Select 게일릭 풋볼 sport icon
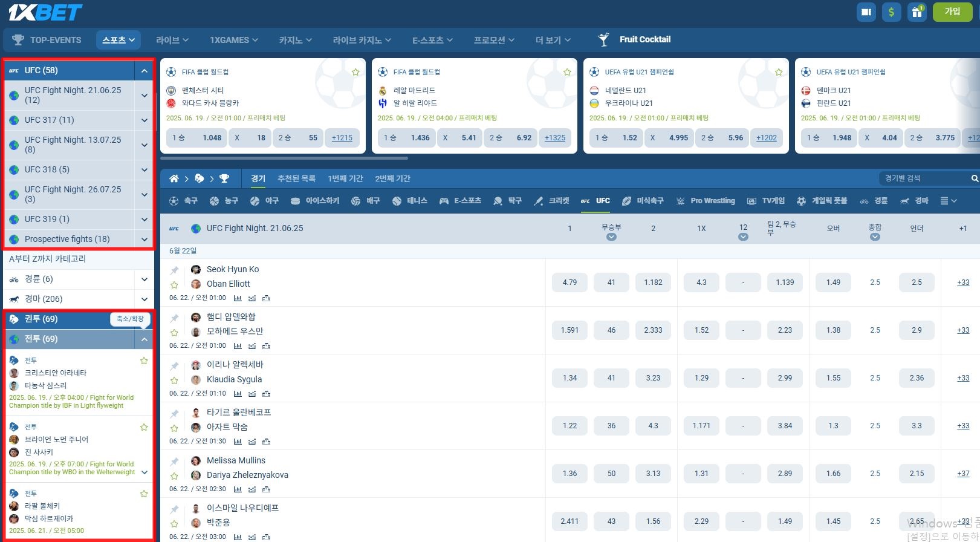This screenshot has width=980, height=542. (x=822, y=201)
